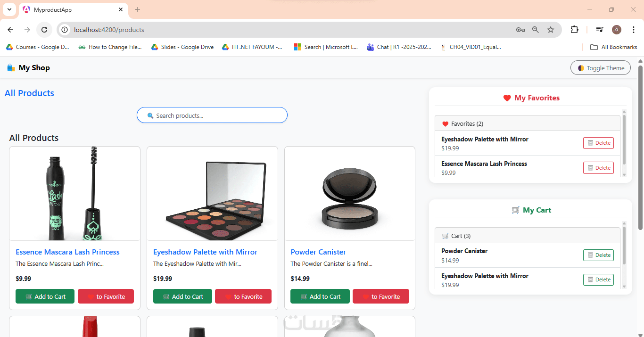
Task: Delete Powder Canister from cart
Action: 598,255
